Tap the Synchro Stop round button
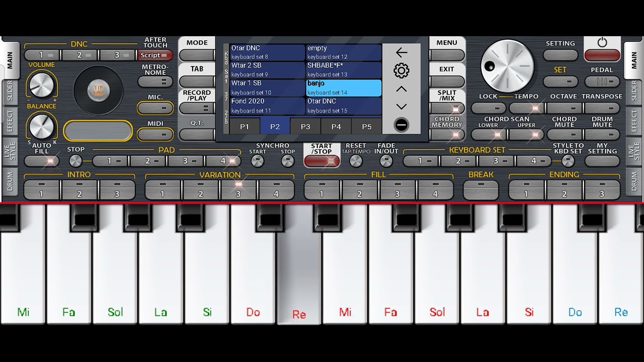The height and width of the screenshot is (362, 644). 288,161
